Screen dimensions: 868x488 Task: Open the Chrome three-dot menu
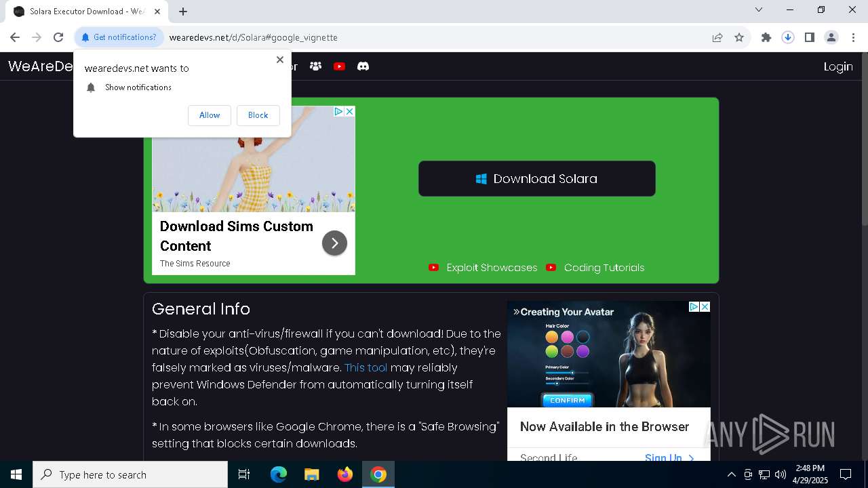[853, 37]
